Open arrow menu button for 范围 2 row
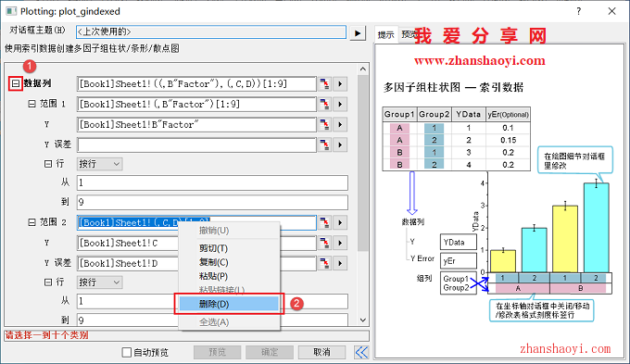The image size is (630, 364). coord(340,222)
